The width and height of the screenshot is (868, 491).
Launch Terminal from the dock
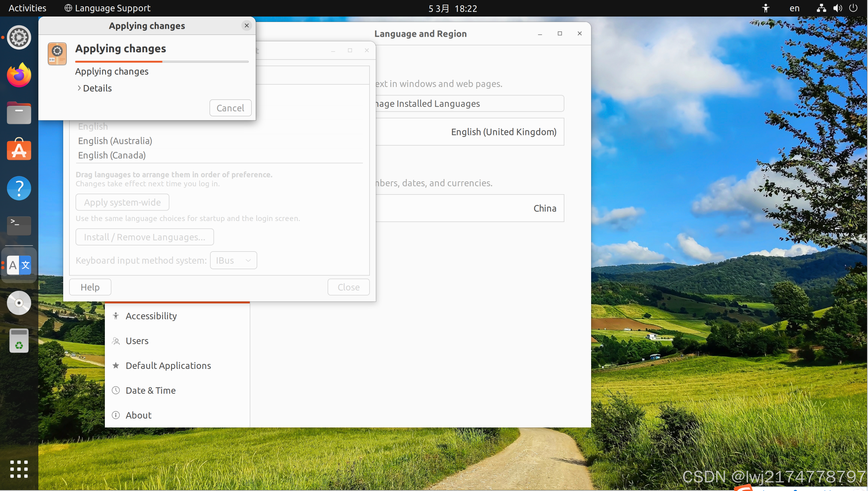19,226
